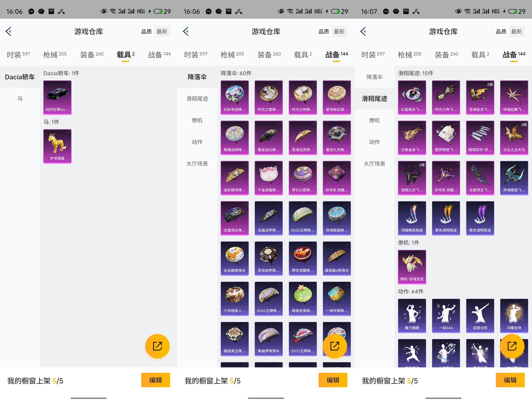Open the 属我最6降落伞 item
Image resolution: width=532 pixels, height=404 pixels.
pyautogui.click(x=337, y=258)
